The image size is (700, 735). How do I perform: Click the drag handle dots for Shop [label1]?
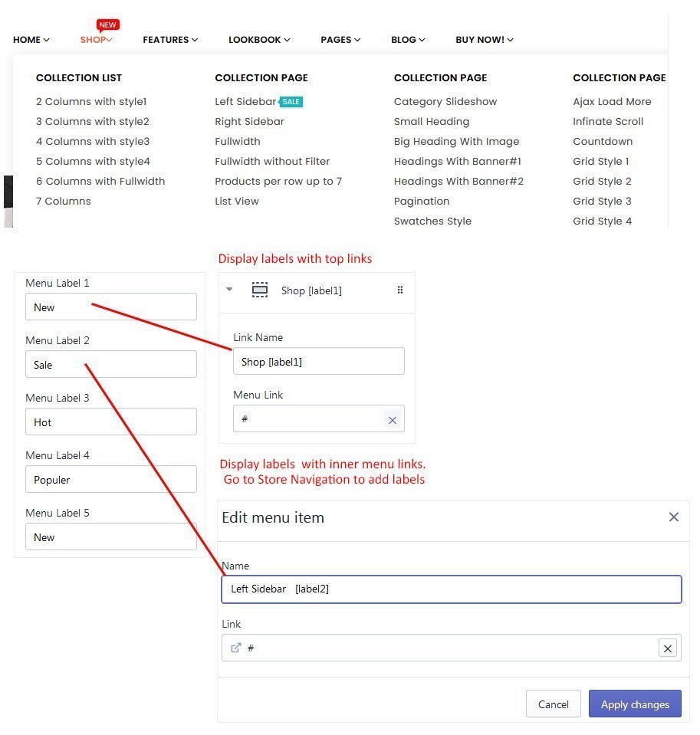(x=400, y=290)
